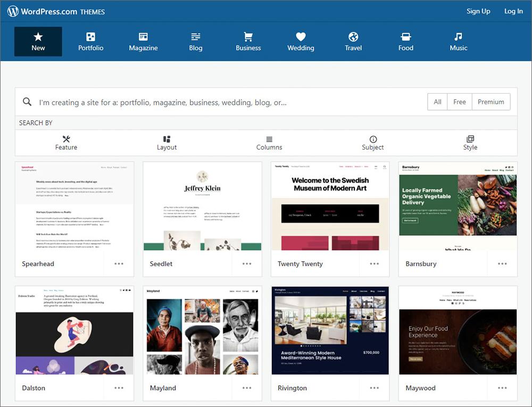Click the Twenty Twenty theme name

(x=300, y=263)
